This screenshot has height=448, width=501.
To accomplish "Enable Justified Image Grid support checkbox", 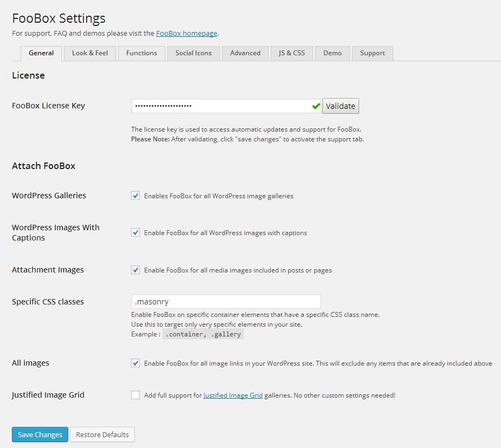I will click(135, 395).
